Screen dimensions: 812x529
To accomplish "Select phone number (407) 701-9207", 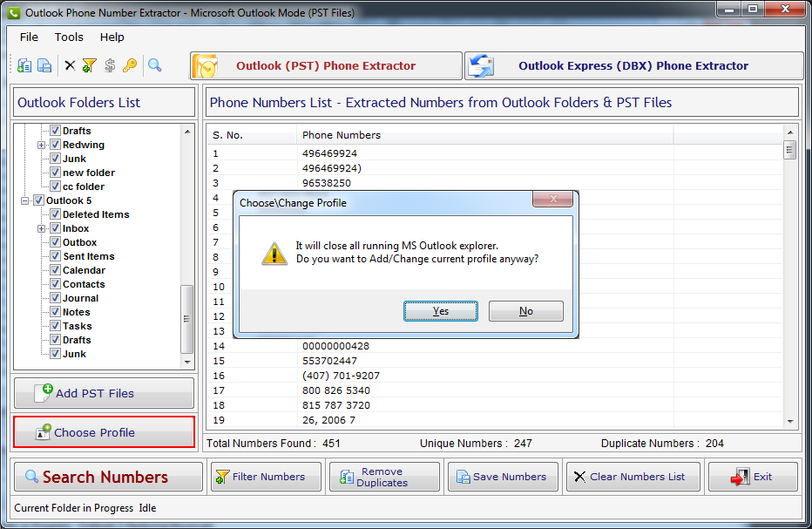I will (x=342, y=376).
